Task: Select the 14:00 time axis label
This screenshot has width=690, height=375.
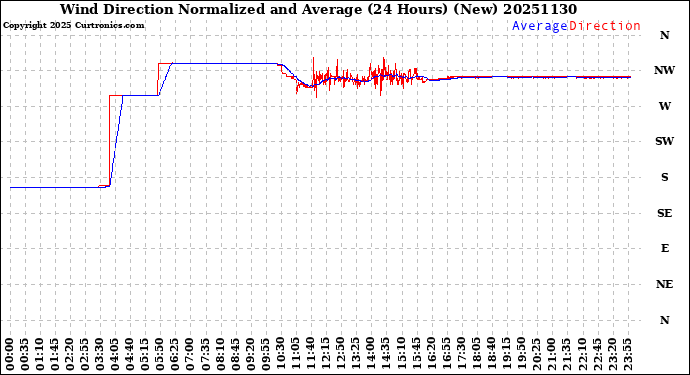Action: (371, 354)
